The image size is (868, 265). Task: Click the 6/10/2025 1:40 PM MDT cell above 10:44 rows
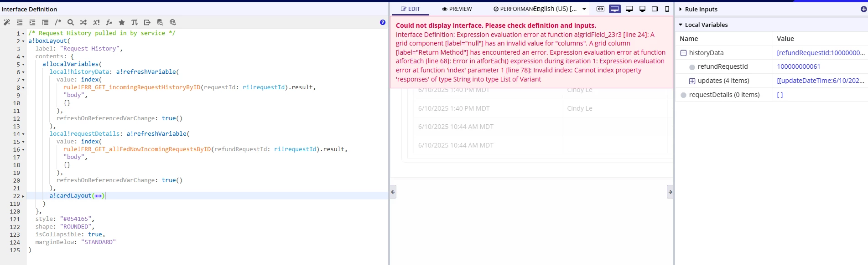454,108
